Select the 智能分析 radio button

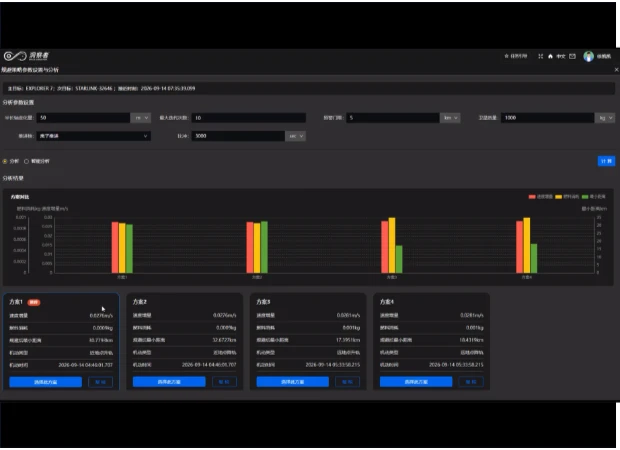(x=26, y=161)
